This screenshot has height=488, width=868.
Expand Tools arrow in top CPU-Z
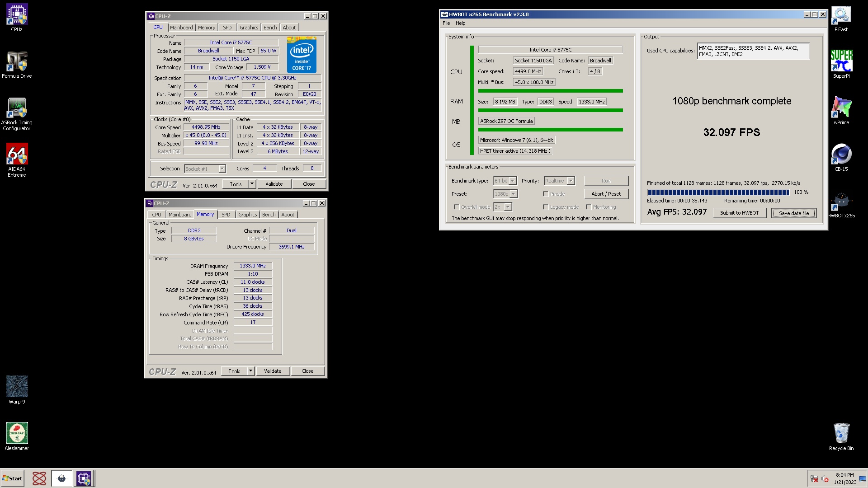pos(252,184)
